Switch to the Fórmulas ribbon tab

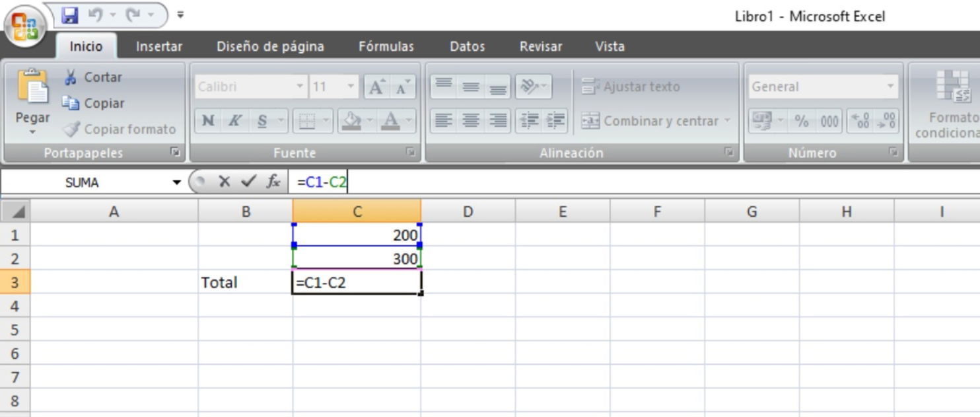386,46
